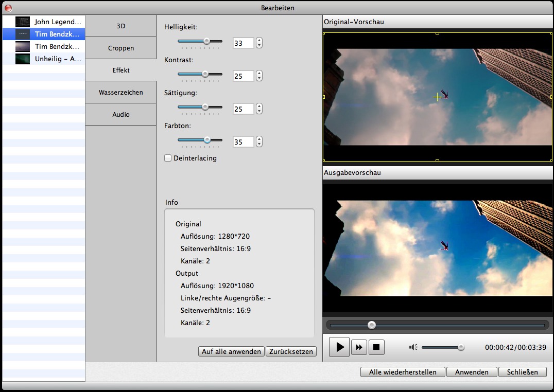Click the Zurücksetzen button
The width and height of the screenshot is (554, 392).
(291, 352)
